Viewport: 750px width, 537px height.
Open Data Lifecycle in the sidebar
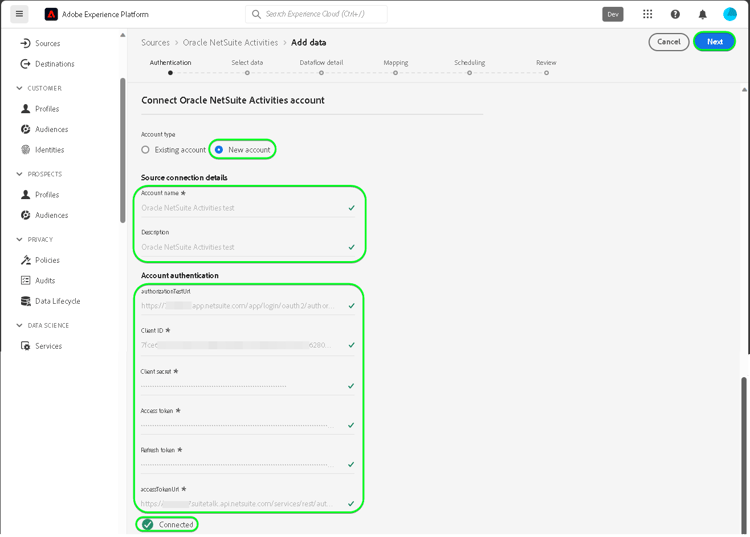tap(57, 301)
